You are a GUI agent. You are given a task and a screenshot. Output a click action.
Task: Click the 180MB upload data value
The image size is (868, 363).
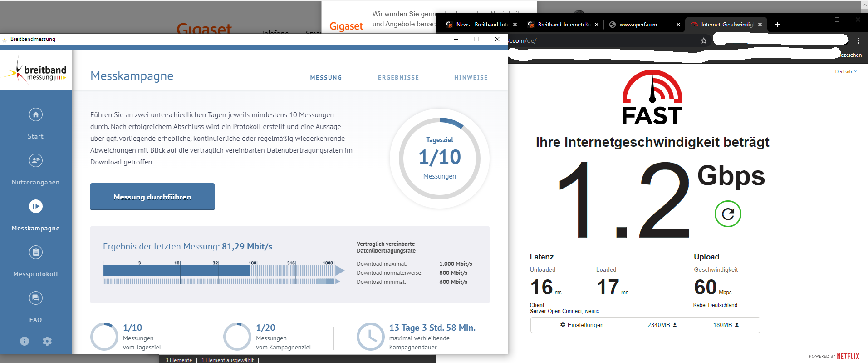[x=726, y=325]
